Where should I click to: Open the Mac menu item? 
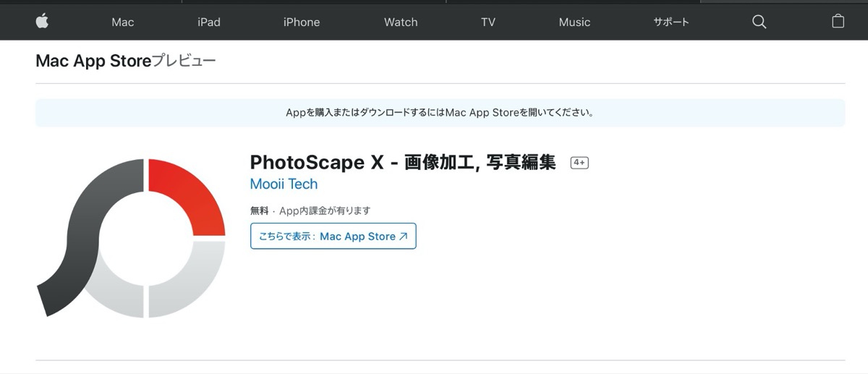point(123,22)
